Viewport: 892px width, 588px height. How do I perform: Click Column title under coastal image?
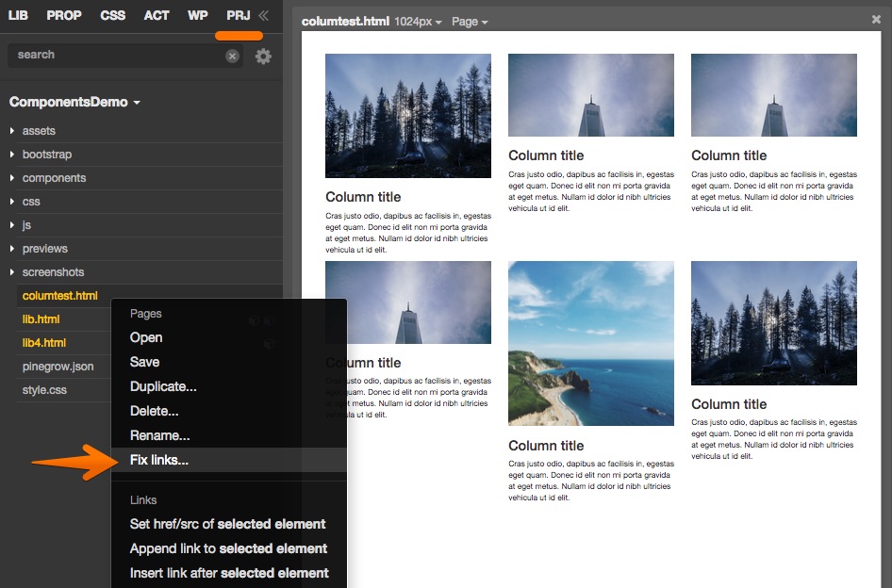[x=546, y=446]
